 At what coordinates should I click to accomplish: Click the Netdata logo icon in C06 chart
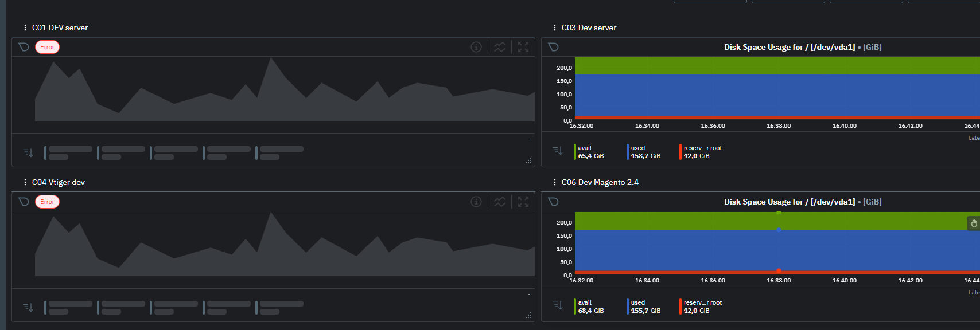(x=553, y=202)
